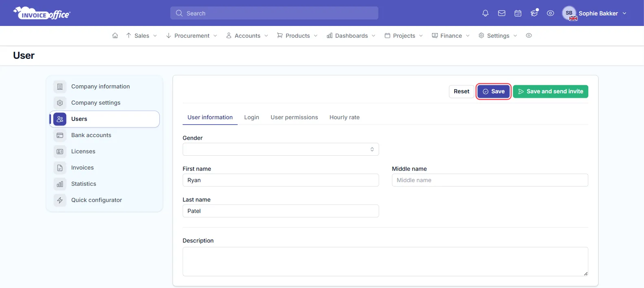Click the Reset button
644x288 pixels.
pos(461,91)
